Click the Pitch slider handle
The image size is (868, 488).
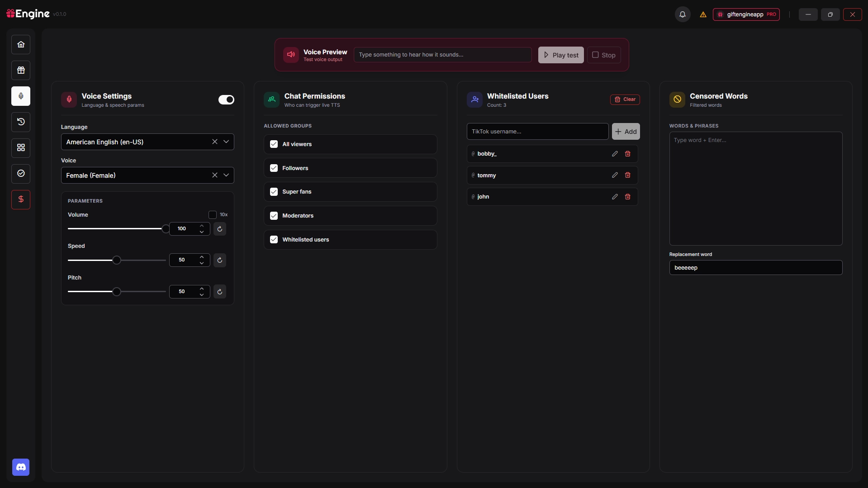(117, 292)
